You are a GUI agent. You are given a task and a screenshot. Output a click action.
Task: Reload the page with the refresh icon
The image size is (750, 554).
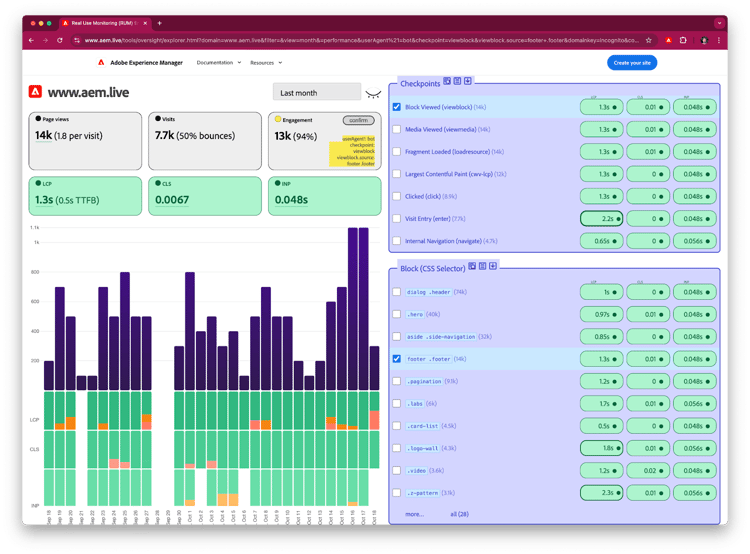pos(60,40)
